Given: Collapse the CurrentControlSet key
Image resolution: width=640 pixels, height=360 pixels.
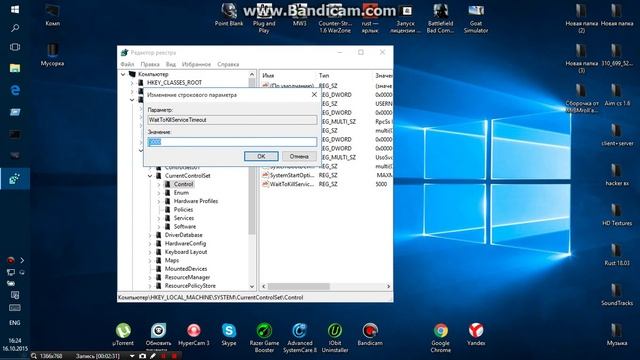Looking at the screenshot, I should [150, 176].
